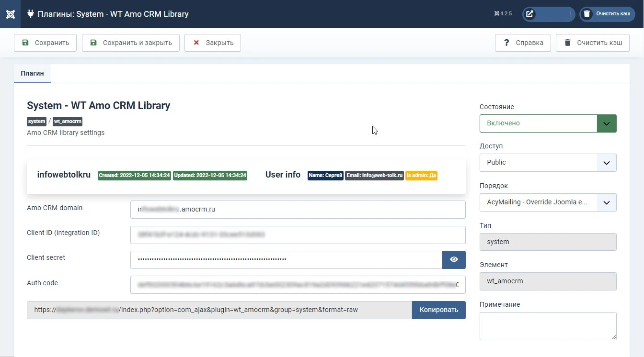Screen dimensions: 644x357
Task: Toggle Client secret visibility eye icon
Action: [454, 259]
